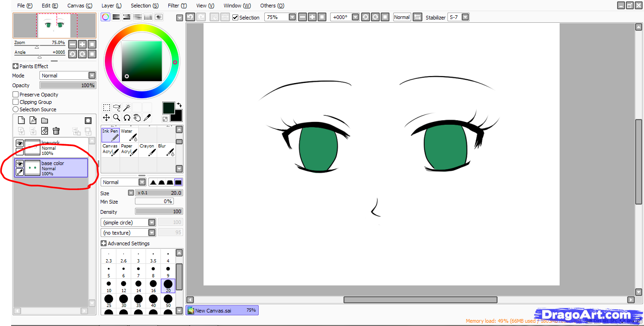
Task: Select the flat square brush edge shape
Action: point(179,182)
